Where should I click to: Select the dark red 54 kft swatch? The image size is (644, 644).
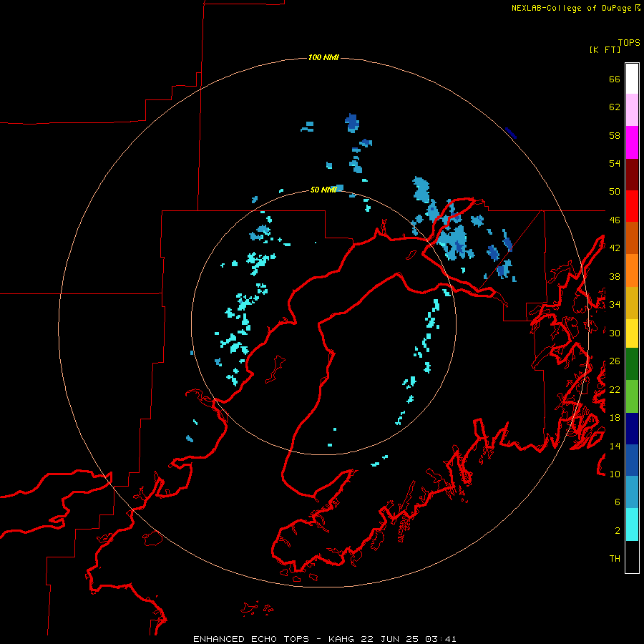[x=632, y=175]
